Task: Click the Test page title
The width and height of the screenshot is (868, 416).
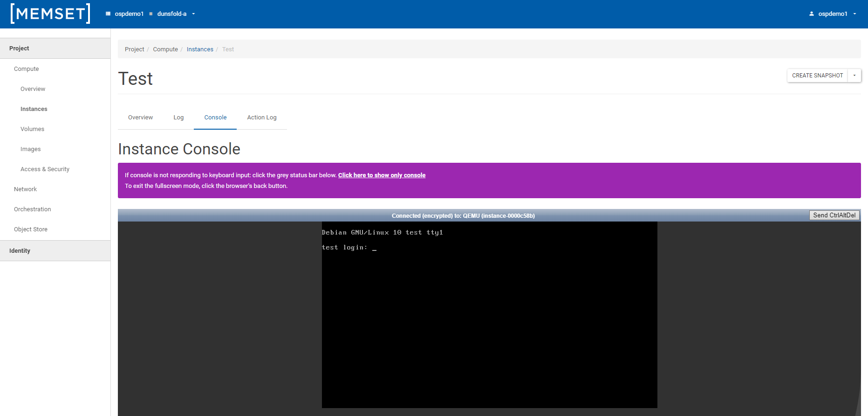Action: coord(135,79)
